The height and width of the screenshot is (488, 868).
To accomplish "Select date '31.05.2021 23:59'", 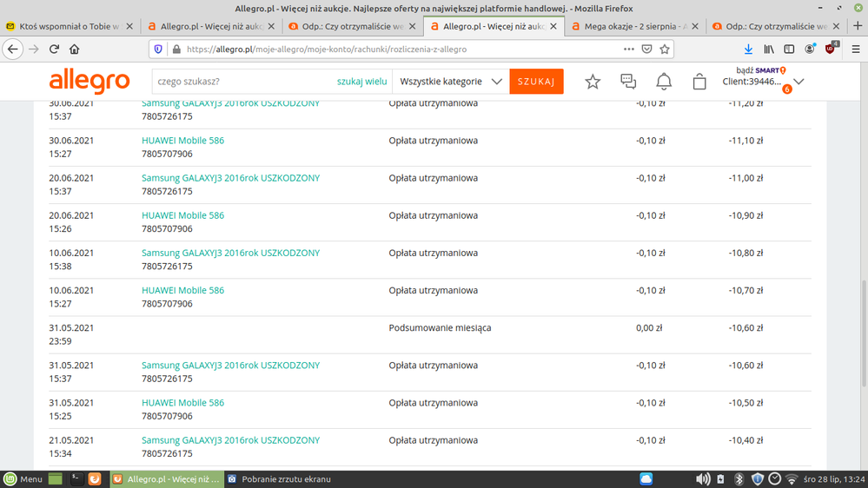I will tap(71, 334).
